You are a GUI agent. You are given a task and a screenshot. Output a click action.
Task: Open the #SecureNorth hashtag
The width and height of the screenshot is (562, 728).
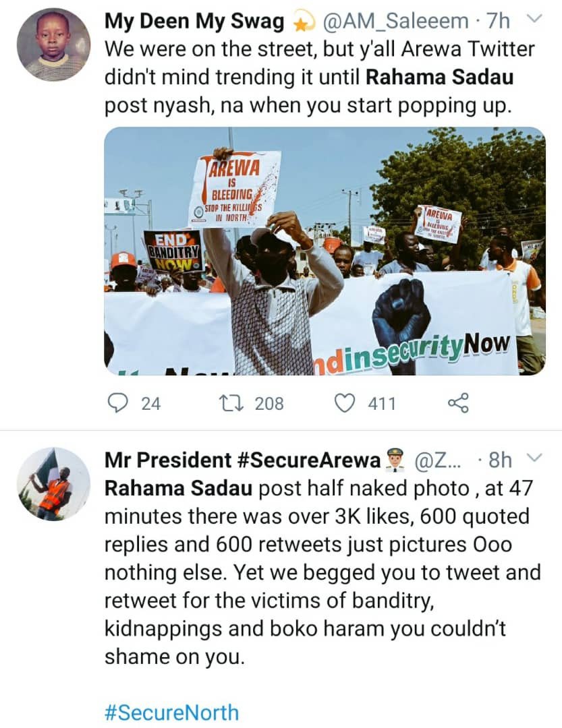[x=171, y=712]
